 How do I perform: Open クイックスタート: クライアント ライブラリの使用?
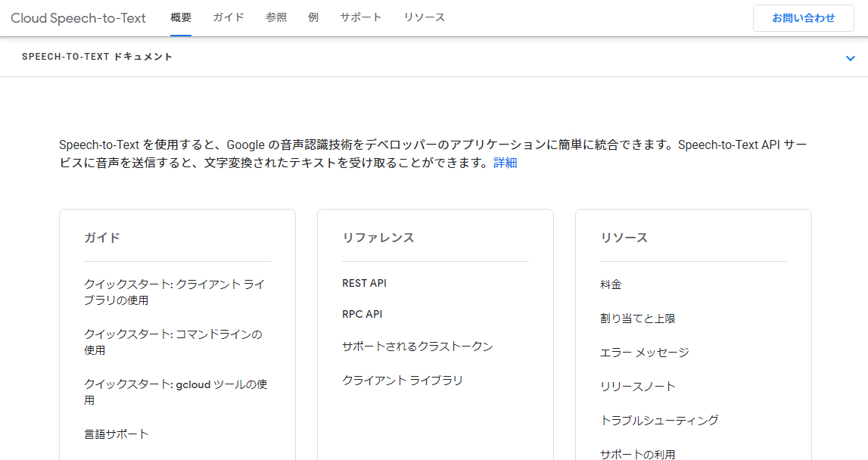click(174, 292)
